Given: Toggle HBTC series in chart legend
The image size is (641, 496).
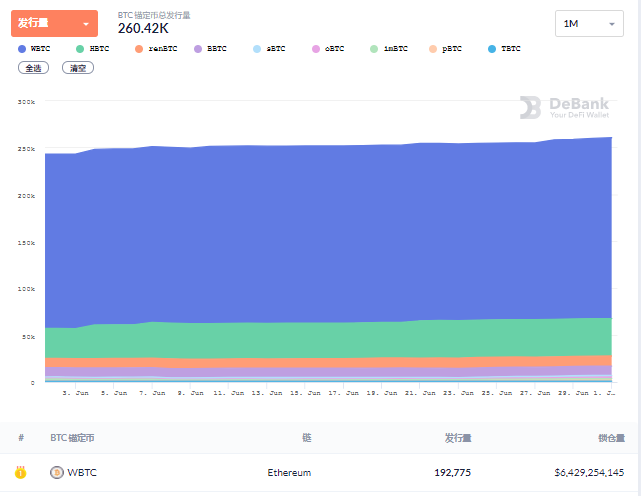Looking at the screenshot, I should click(94, 48).
